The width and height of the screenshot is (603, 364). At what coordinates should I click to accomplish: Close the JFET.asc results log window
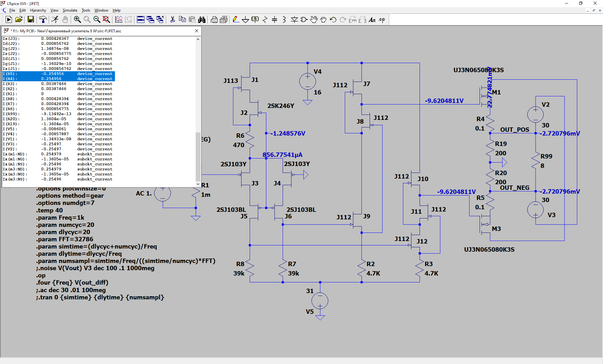point(197,31)
